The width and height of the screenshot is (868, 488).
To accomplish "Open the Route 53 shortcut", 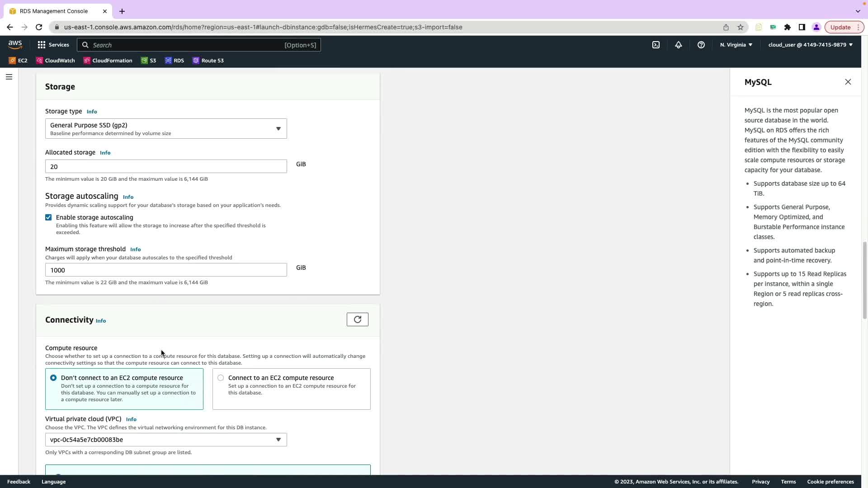I will click(x=208, y=61).
